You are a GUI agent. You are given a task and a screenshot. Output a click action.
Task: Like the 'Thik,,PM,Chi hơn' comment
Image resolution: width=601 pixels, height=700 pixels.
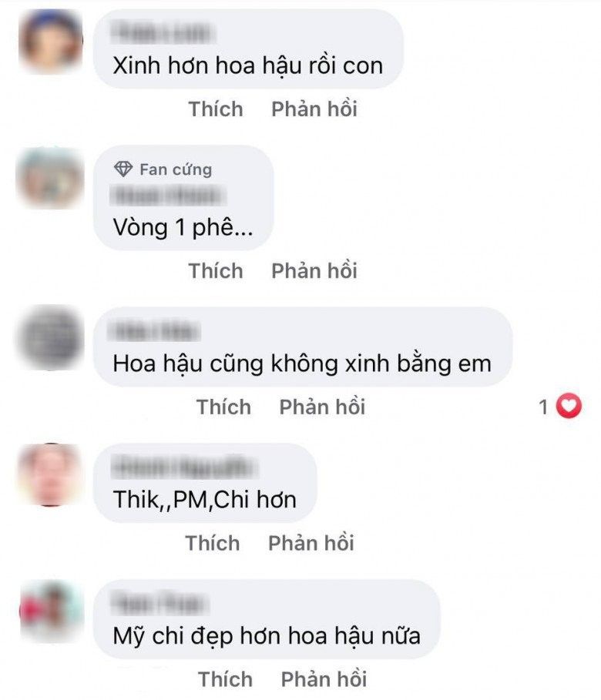click(213, 543)
